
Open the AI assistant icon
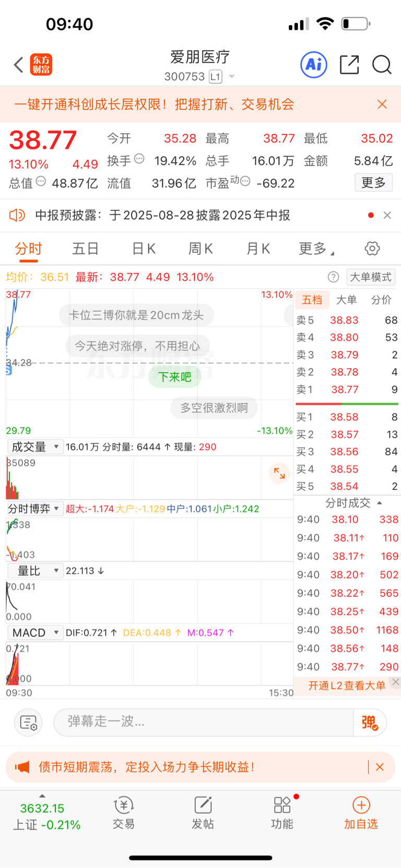coord(314,65)
